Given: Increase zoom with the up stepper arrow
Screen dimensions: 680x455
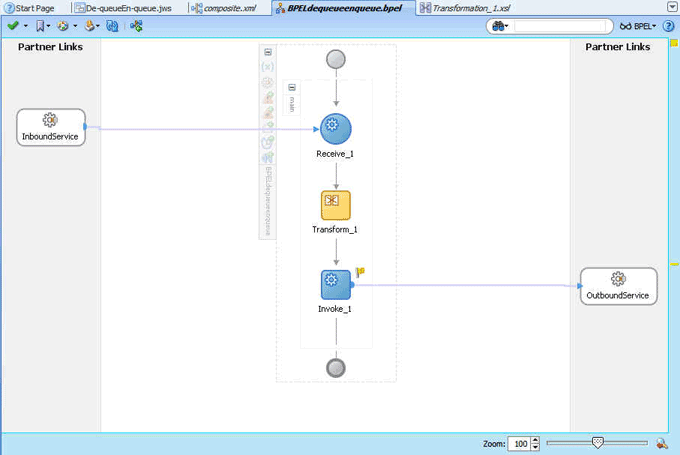Looking at the screenshot, I should pyautogui.click(x=535, y=440).
